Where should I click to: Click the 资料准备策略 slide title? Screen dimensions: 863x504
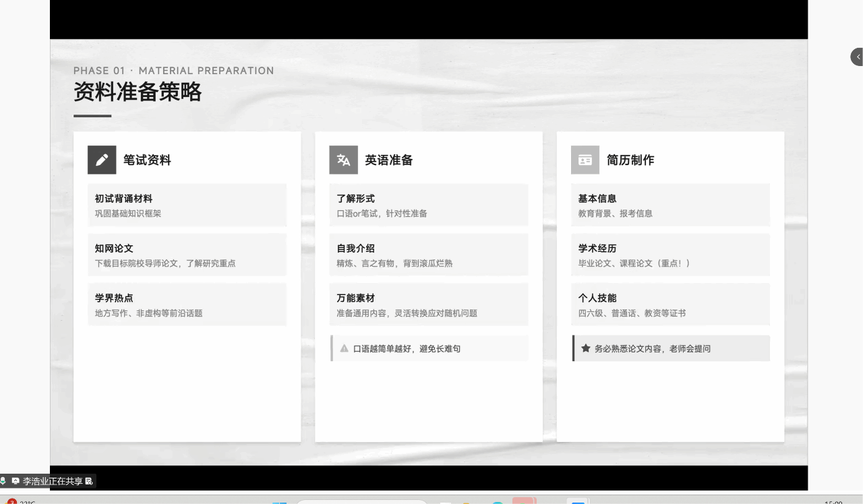(x=138, y=92)
